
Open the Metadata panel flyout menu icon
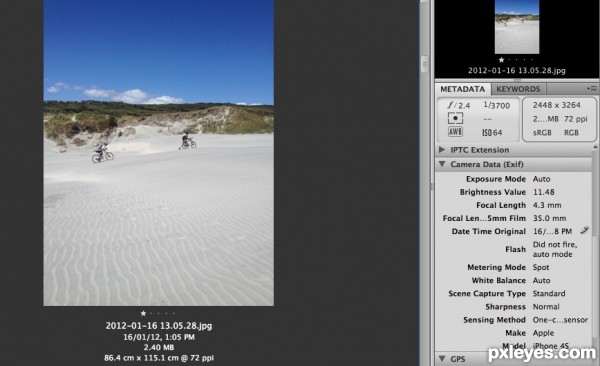coord(592,88)
